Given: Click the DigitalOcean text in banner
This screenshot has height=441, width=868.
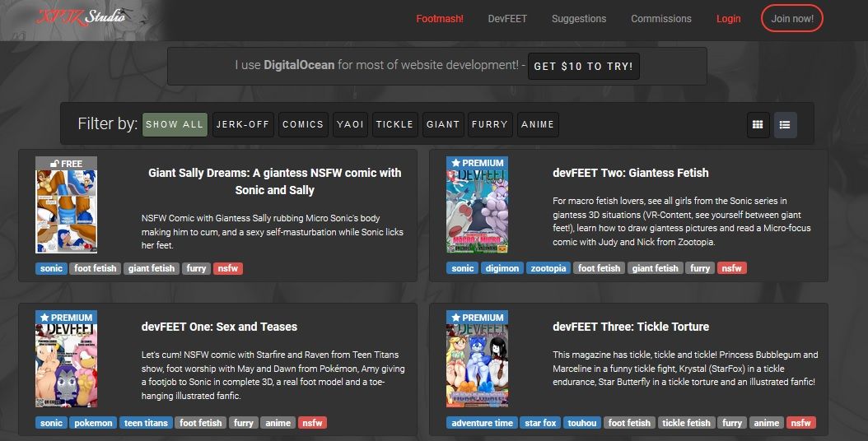Looking at the screenshot, I should (x=299, y=65).
